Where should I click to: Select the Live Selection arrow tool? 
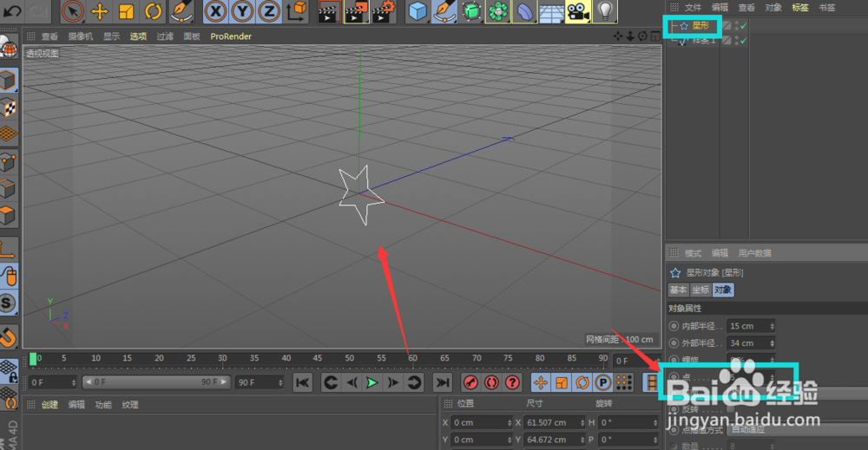click(73, 11)
